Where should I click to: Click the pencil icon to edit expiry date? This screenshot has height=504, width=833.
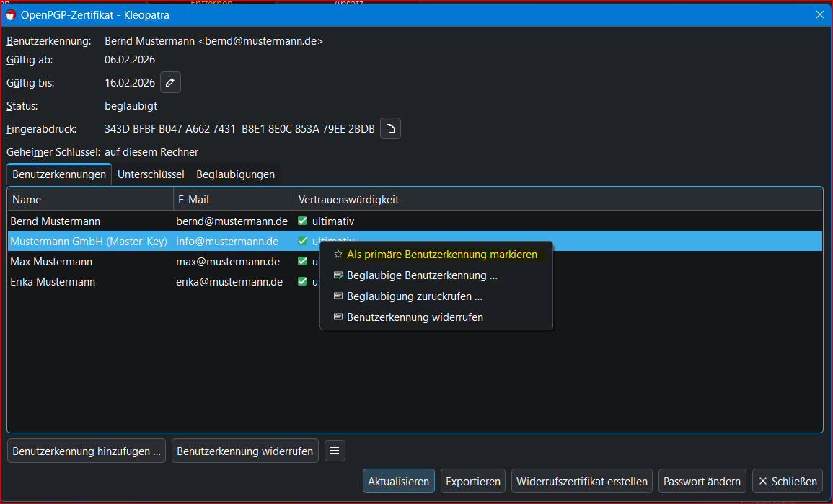pyautogui.click(x=170, y=83)
